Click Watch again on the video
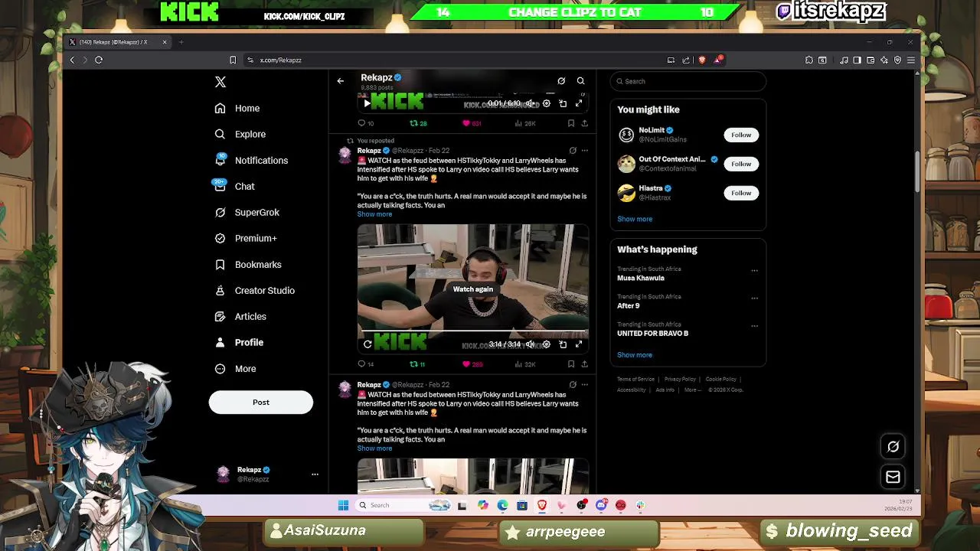This screenshot has width=980, height=551. [473, 289]
